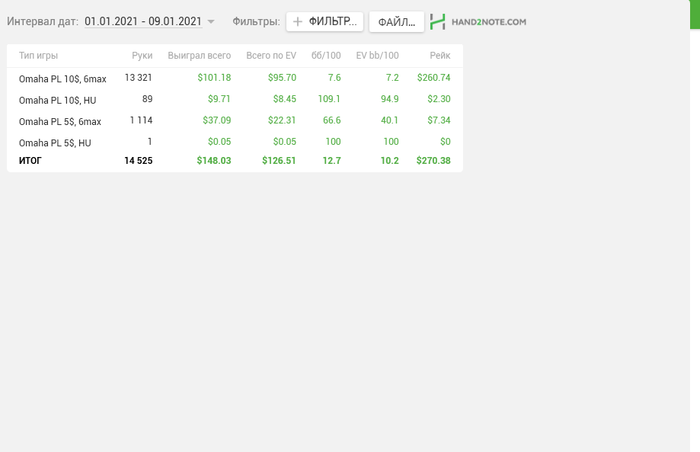Click the total EV $126.51

coord(279,161)
